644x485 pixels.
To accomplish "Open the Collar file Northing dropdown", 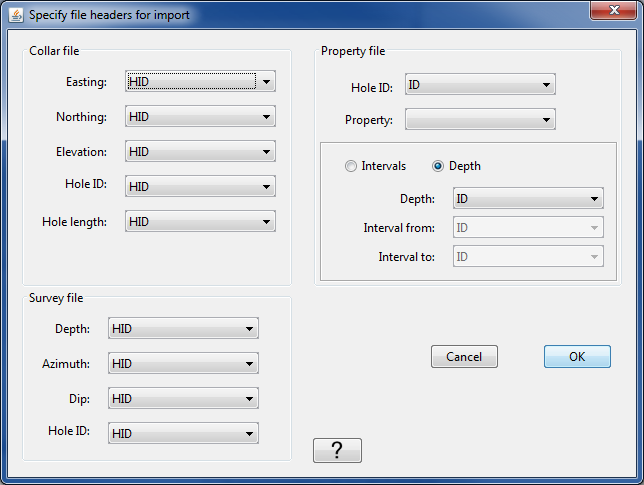I will [200, 117].
